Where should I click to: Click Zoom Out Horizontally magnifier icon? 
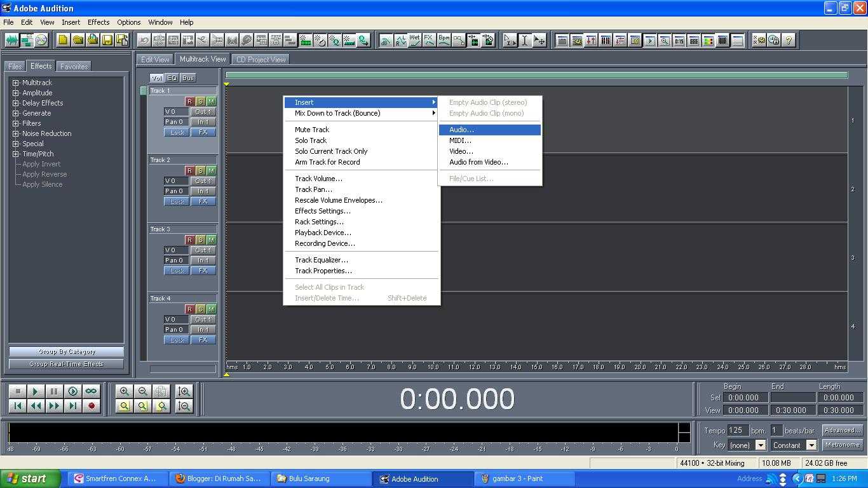click(143, 391)
